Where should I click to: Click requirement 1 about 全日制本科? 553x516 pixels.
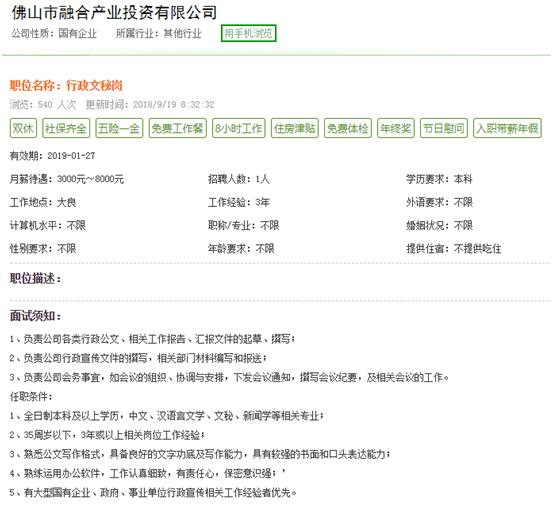point(166,416)
